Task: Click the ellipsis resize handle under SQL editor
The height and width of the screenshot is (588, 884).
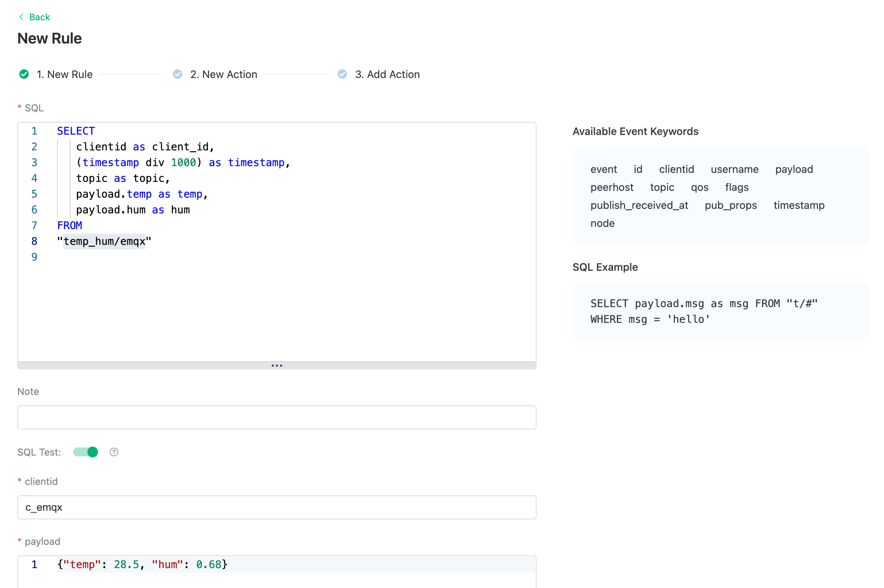Action: click(277, 365)
